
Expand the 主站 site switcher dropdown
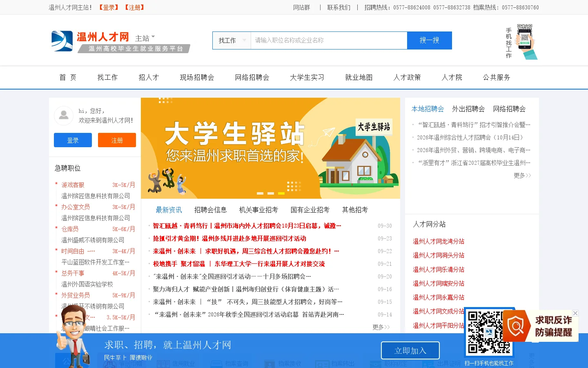coord(145,38)
